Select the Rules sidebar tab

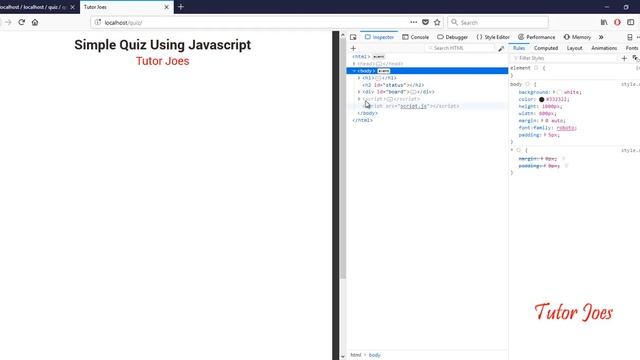[519, 48]
